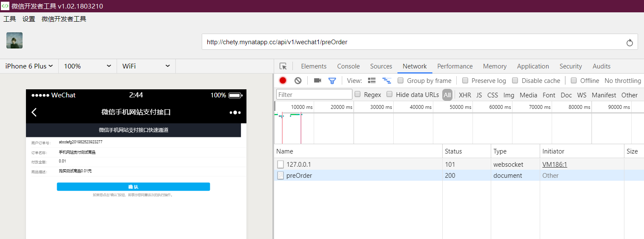Focus the network Filter text field
Viewport: 644px width, 239px height.
pyautogui.click(x=314, y=94)
